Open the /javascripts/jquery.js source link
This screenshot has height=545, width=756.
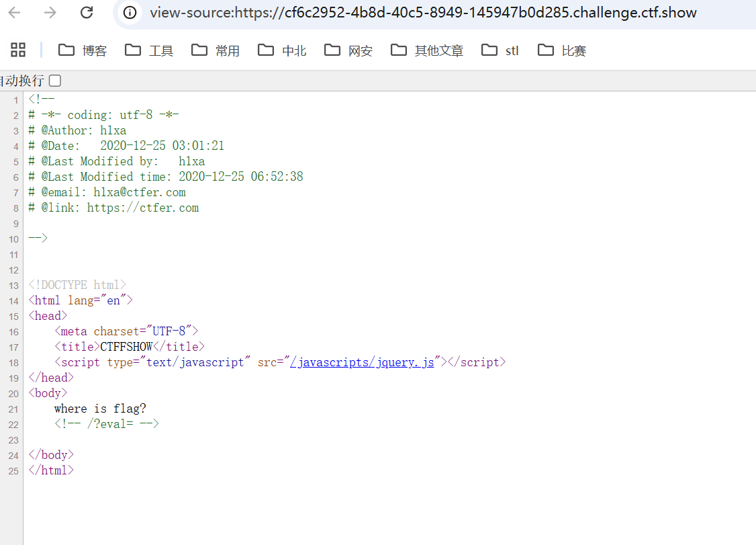pos(362,362)
